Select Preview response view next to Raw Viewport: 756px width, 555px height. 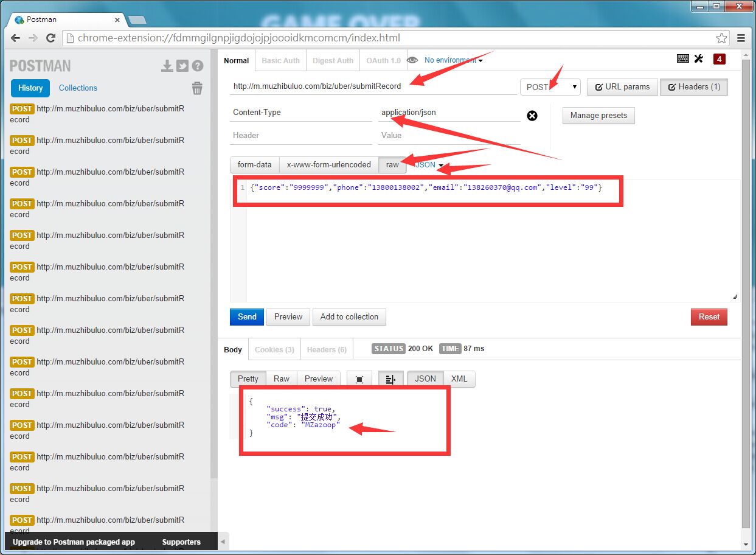319,379
